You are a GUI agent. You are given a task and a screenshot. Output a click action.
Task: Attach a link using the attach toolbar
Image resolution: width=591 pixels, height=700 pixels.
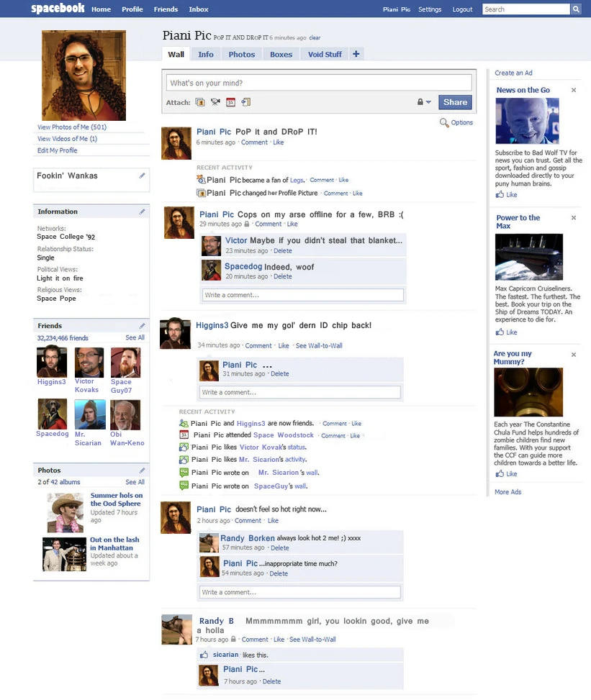tap(245, 103)
